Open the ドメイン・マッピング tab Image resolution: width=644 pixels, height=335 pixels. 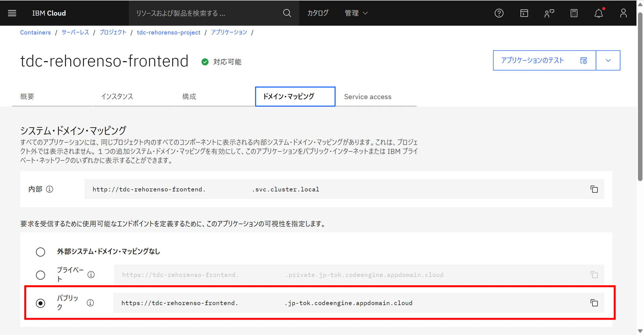click(295, 97)
